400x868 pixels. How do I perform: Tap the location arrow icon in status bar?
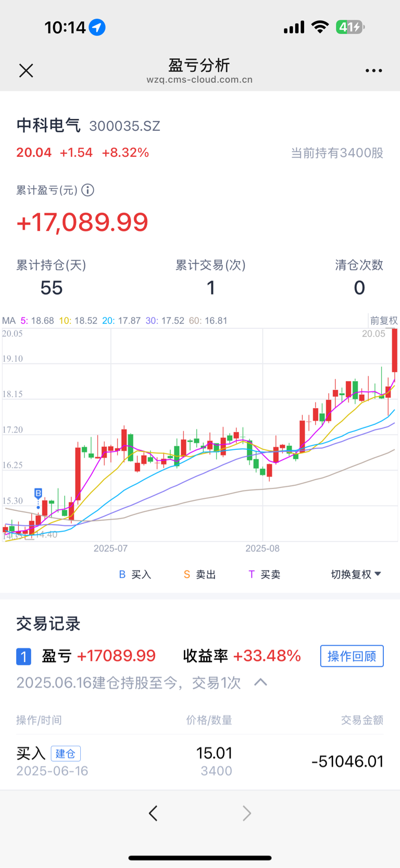coord(97,27)
